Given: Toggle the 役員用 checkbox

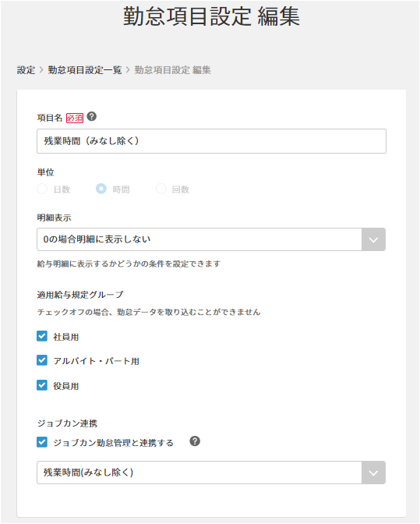Looking at the screenshot, I should point(42,385).
